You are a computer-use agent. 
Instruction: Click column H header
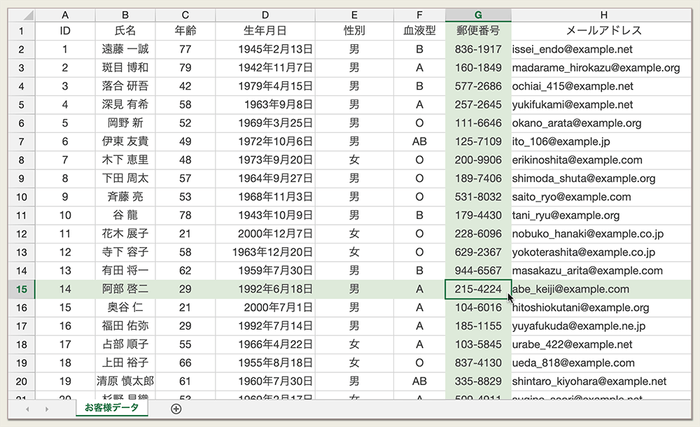(x=604, y=15)
